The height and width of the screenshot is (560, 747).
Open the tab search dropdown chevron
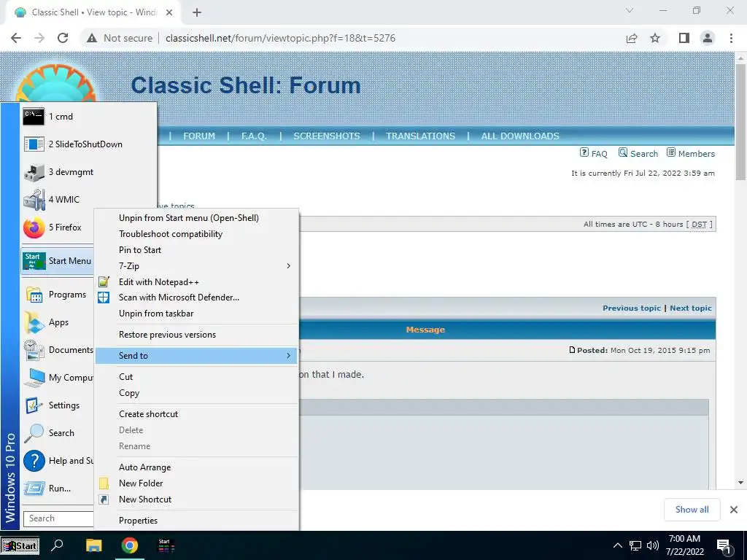(x=630, y=10)
